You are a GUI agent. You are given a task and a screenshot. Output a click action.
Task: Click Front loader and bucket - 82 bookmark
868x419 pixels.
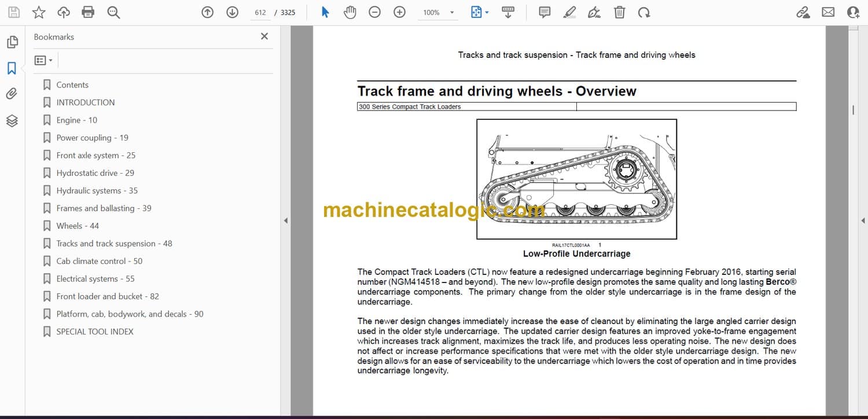[x=108, y=296]
